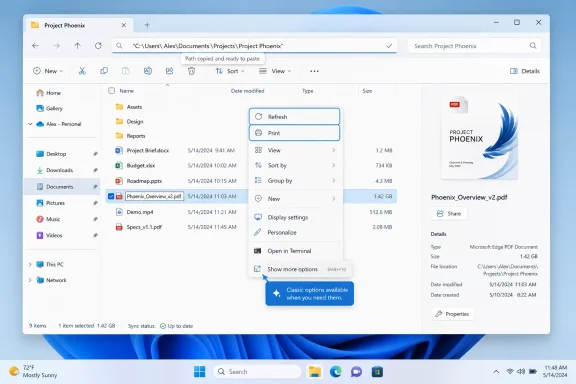Toggle the select-all checkbox in header
Image resolution: width=576 pixels, height=384 pixels.
click(111, 90)
